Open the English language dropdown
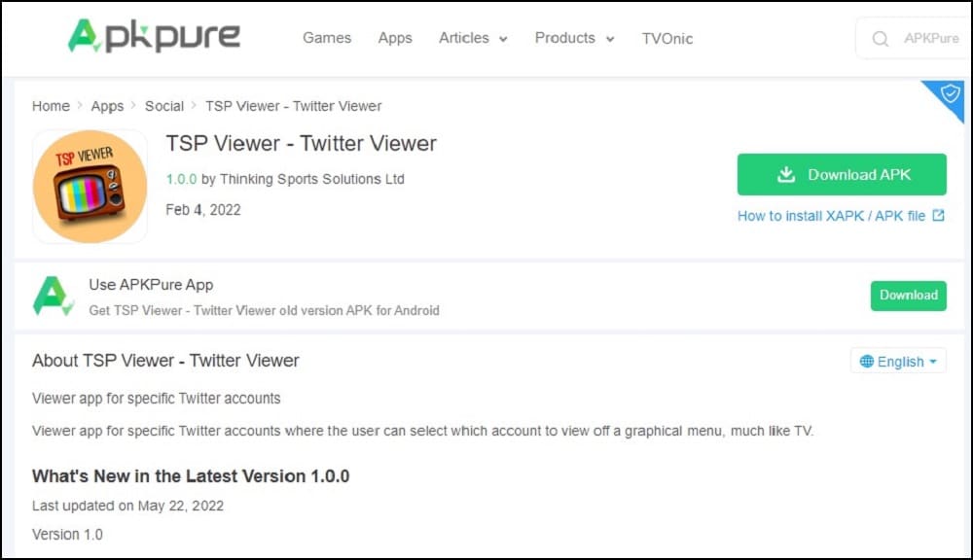The width and height of the screenshot is (973, 560). pyautogui.click(x=898, y=361)
